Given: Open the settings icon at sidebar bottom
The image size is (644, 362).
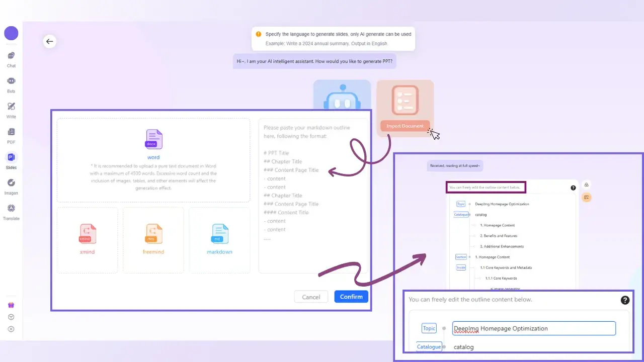Looking at the screenshot, I should tap(11, 329).
